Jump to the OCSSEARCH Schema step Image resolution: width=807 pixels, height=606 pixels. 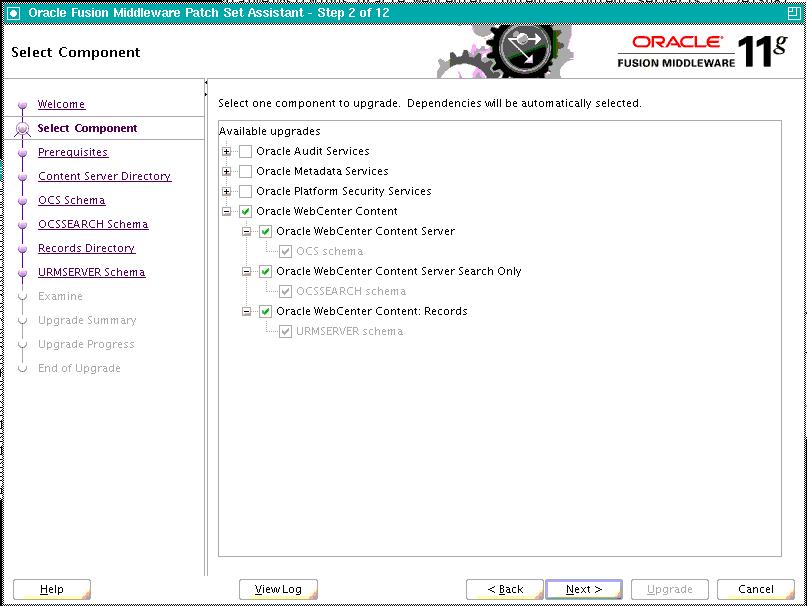click(93, 224)
